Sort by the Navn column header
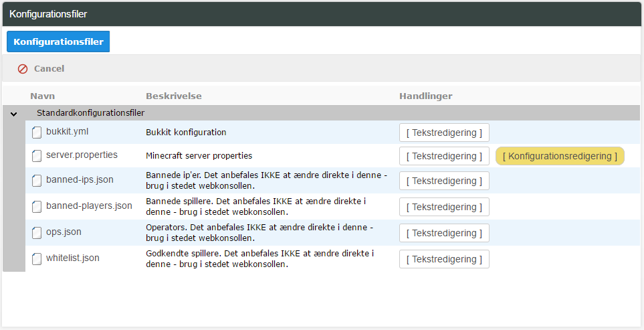This screenshot has width=644, height=330. pyautogui.click(x=43, y=96)
